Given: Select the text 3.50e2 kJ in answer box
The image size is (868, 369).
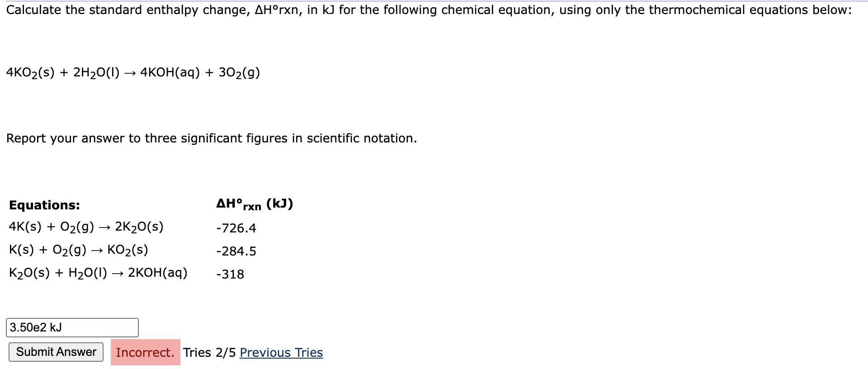Looking at the screenshot, I should click(35, 327).
